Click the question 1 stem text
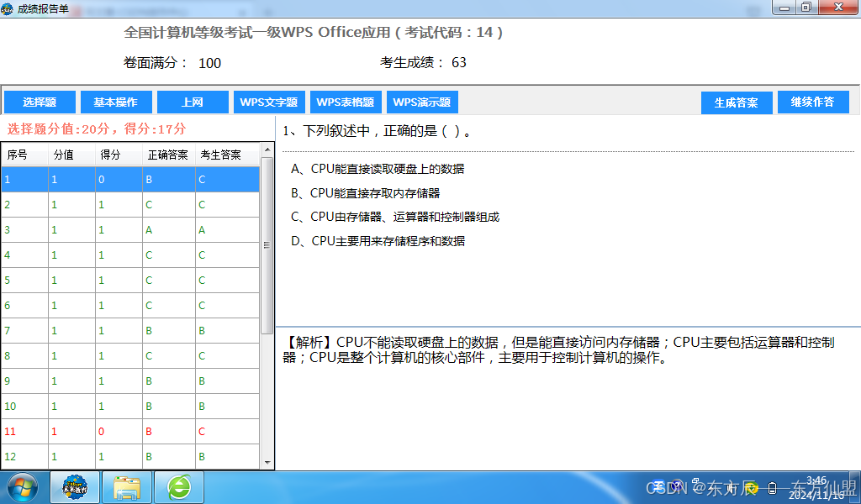 pos(377,131)
